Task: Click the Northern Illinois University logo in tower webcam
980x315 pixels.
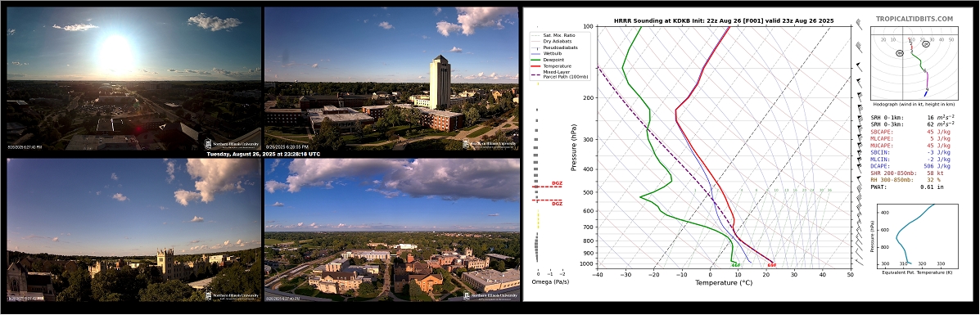Action: click(490, 143)
